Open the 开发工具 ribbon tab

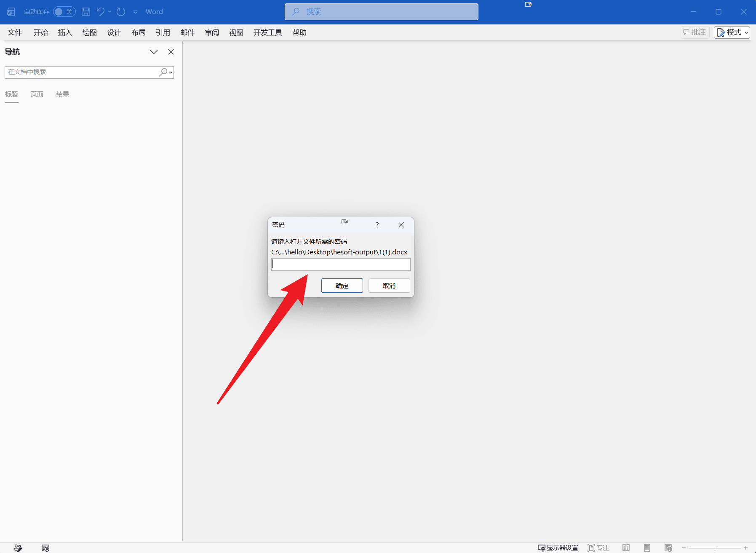tap(268, 32)
